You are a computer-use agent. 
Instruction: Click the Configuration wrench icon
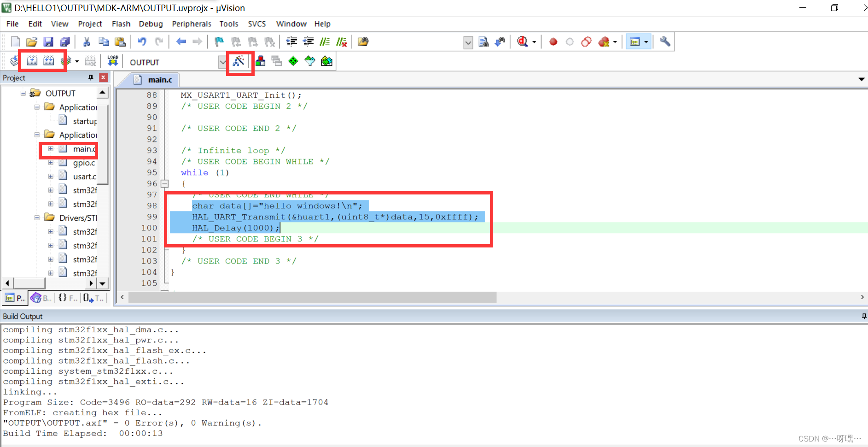(665, 42)
